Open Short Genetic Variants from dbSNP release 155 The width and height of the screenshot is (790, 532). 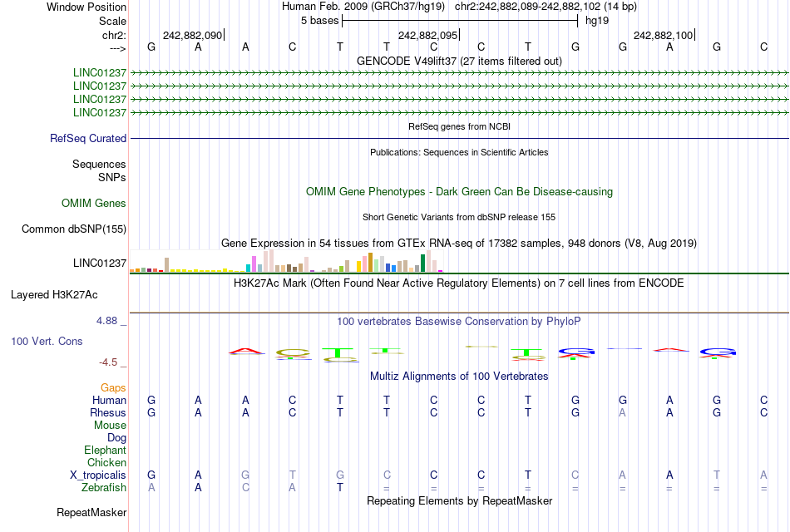tap(459, 217)
